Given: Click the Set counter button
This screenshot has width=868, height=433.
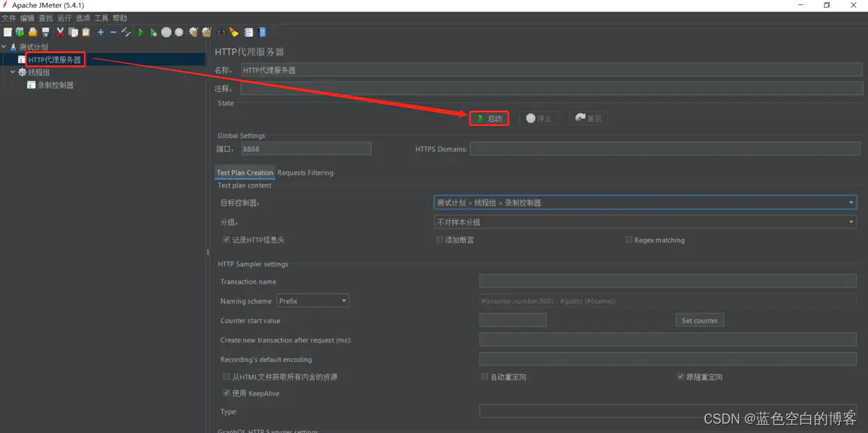Looking at the screenshot, I should (x=699, y=320).
